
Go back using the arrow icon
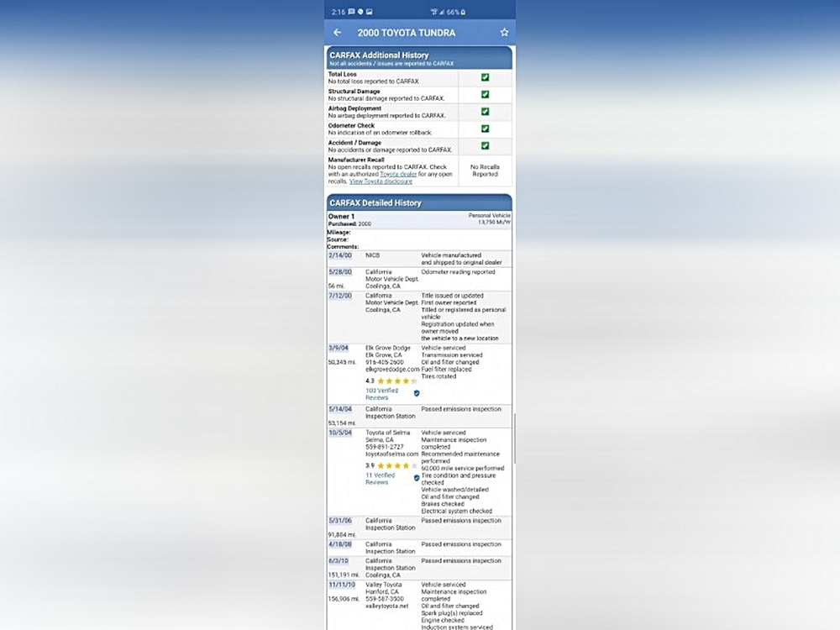pyautogui.click(x=338, y=33)
